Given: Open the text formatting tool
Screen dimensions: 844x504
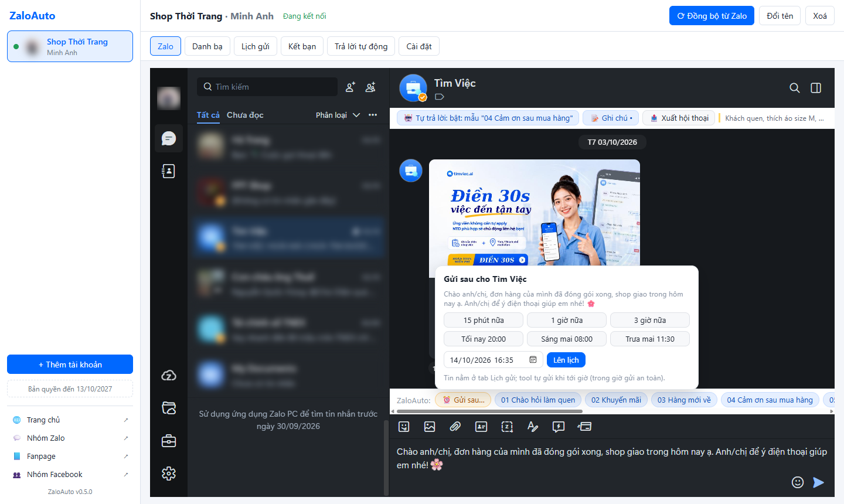Looking at the screenshot, I should pyautogui.click(x=533, y=427).
